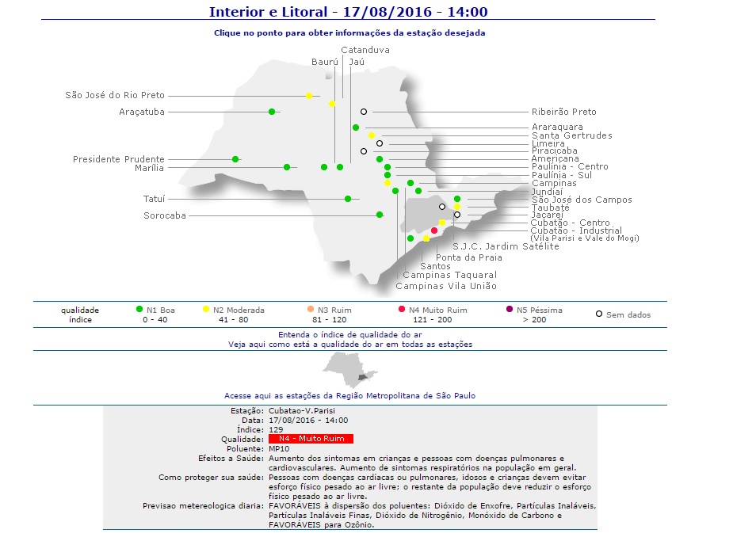Click the Americana station dot
This screenshot has height=537, width=756.
click(380, 159)
